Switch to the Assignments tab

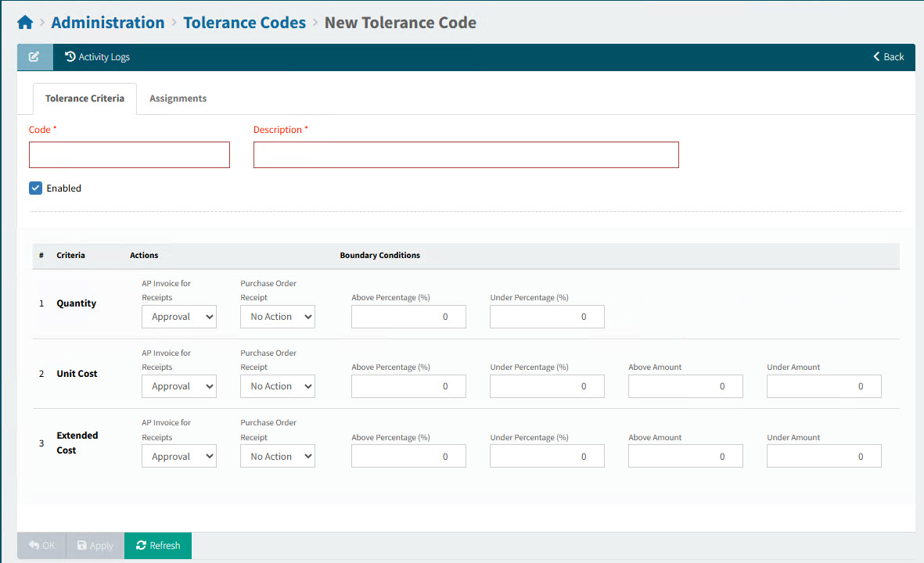pyautogui.click(x=178, y=99)
